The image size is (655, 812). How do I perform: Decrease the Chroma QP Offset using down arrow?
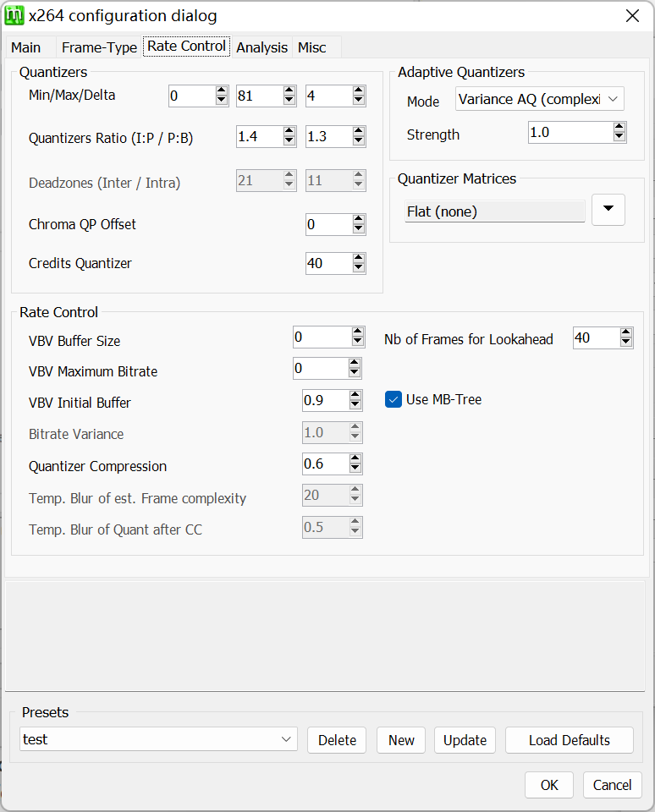tap(359, 229)
